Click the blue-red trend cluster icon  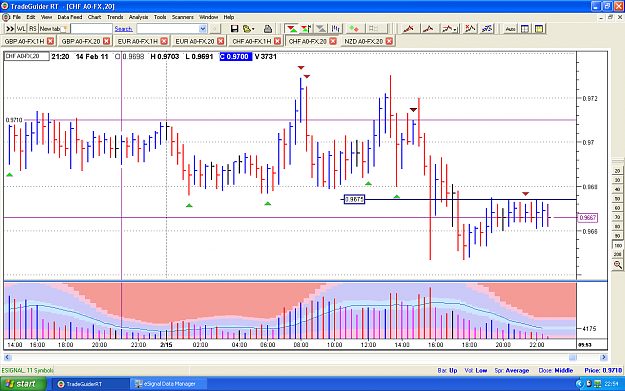pos(487,29)
